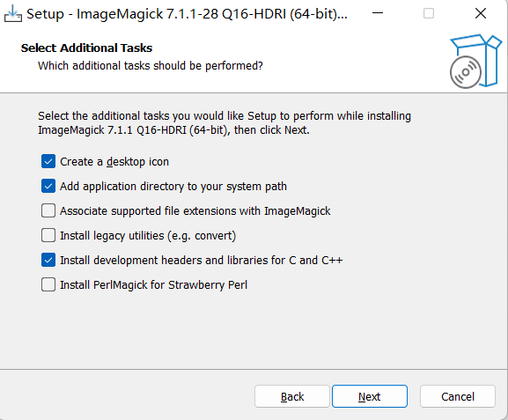
Task: Click the setup window title text
Action: pyautogui.click(x=187, y=14)
